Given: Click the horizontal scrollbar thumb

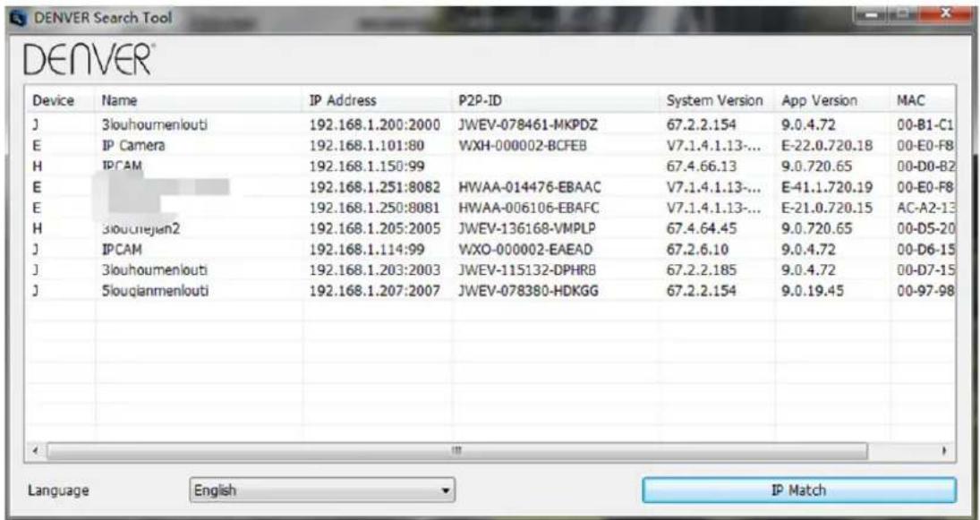Looking at the screenshot, I should point(456,450).
